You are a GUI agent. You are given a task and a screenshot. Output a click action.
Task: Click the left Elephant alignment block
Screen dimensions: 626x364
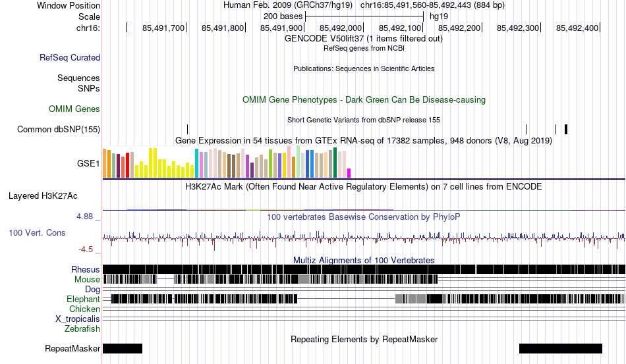(x=204, y=299)
